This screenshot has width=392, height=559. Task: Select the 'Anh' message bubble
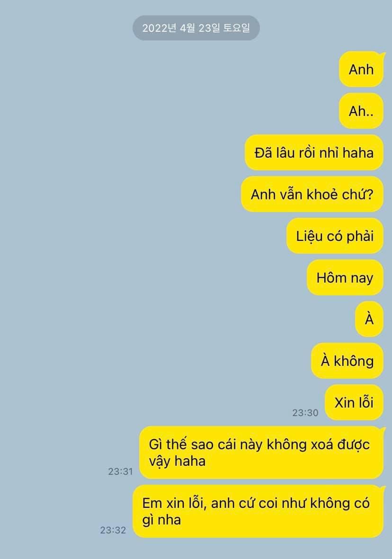(361, 69)
